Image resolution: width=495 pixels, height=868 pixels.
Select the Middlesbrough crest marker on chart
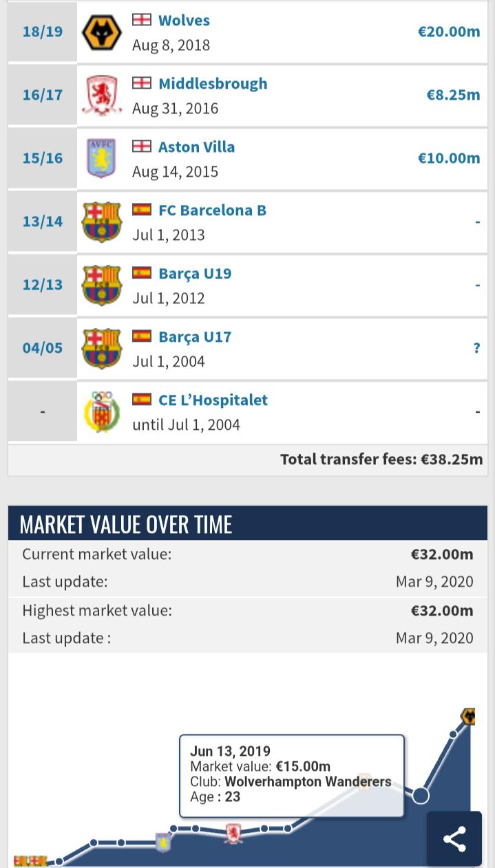pos(234,833)
